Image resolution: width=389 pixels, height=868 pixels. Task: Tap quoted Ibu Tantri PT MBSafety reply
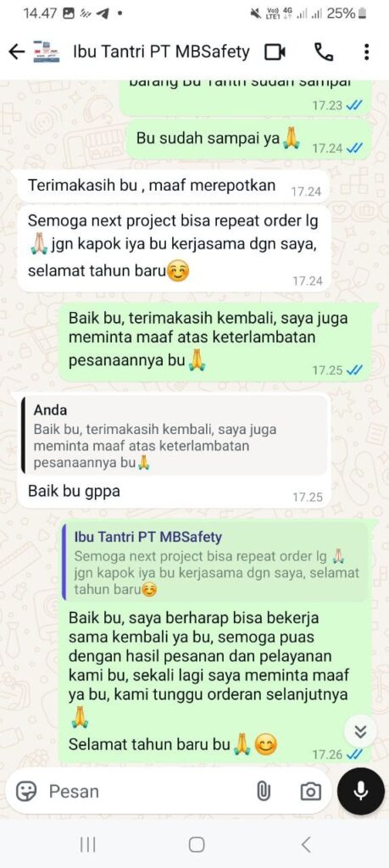click(215, 562)
